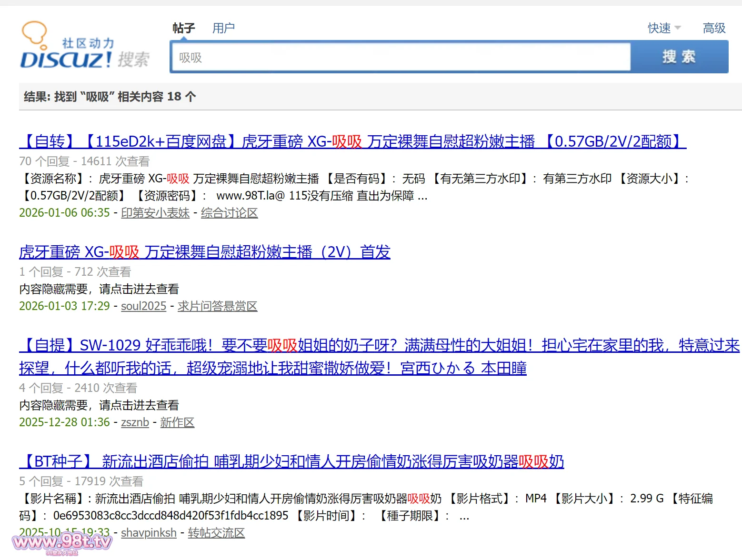This screenshot has width=742, height=560.
Task: Switch to the 用户 tab
Action: pos(223,28)
